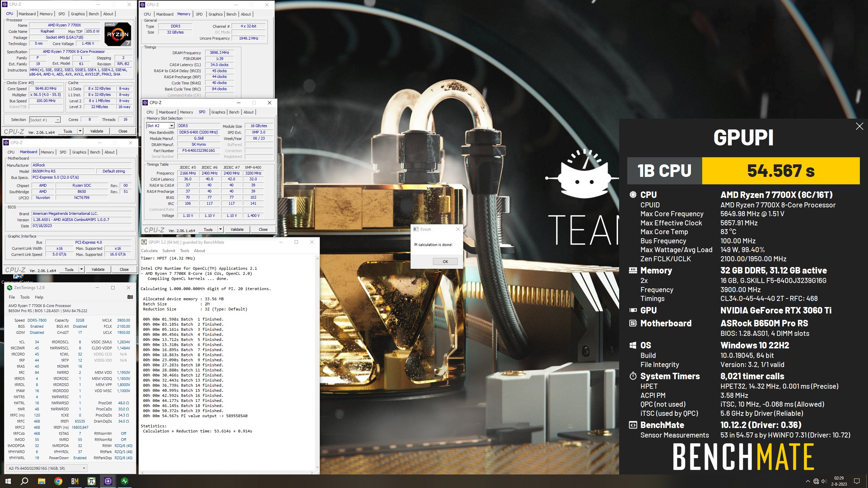This screenshot has width=868, height=488.
Task: Open the GPUPI Tools menu
Action: pyautogui.click(x=184, y=251)
